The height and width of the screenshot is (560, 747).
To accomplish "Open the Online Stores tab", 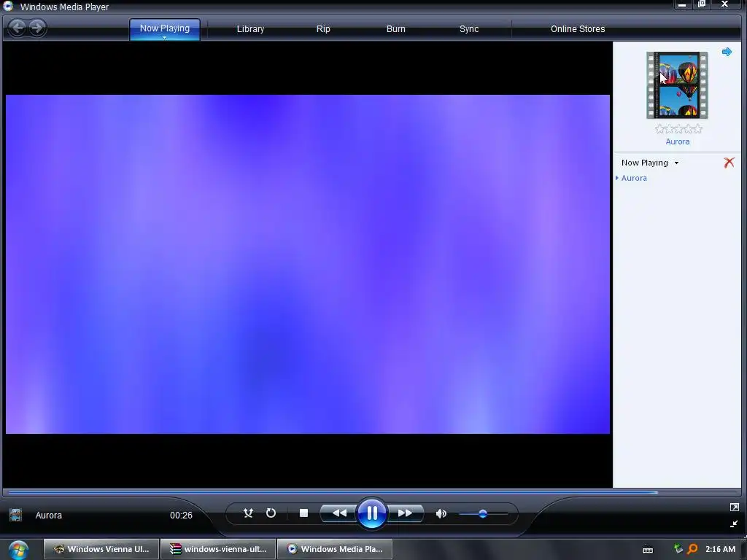I will point(578,29).
